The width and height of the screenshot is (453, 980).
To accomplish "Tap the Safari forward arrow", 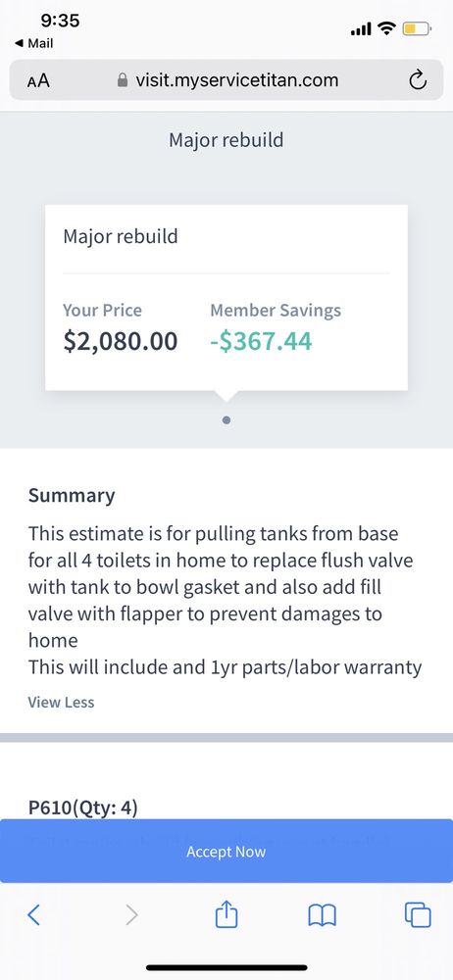I will pos(131,915).
